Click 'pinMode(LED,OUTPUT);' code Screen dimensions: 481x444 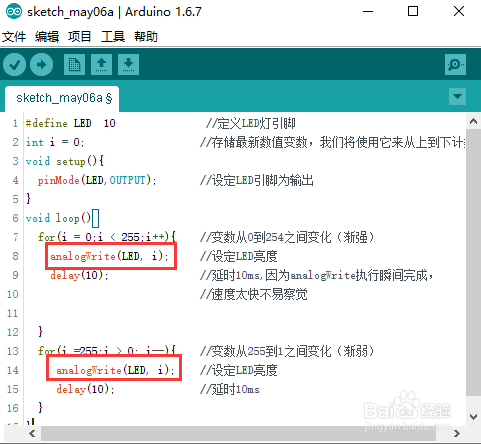[97, 180]
